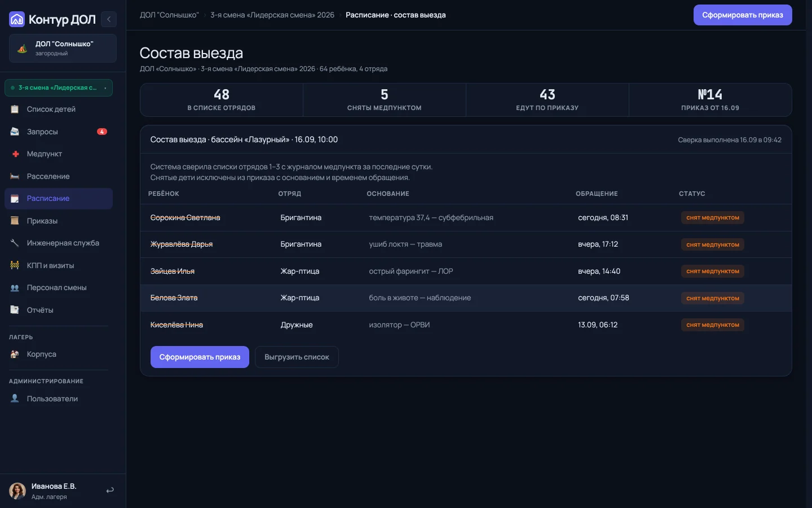Click the снят медпунктом status for Сорокина Светлана
This screenshot has height=508, width=812.
click(713, 218)
